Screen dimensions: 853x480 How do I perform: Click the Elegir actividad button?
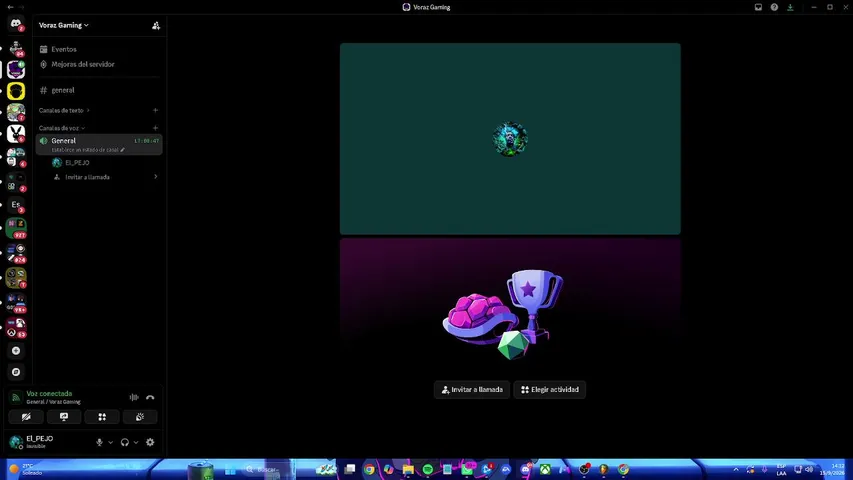[549, 390]
